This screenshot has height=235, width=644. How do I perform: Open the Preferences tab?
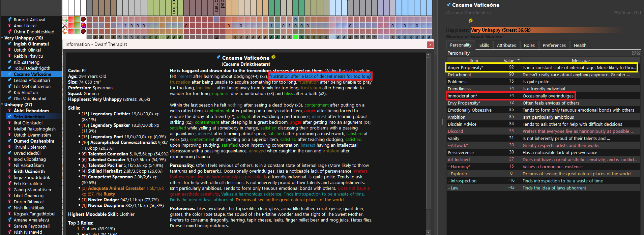[x=554, y=45]
